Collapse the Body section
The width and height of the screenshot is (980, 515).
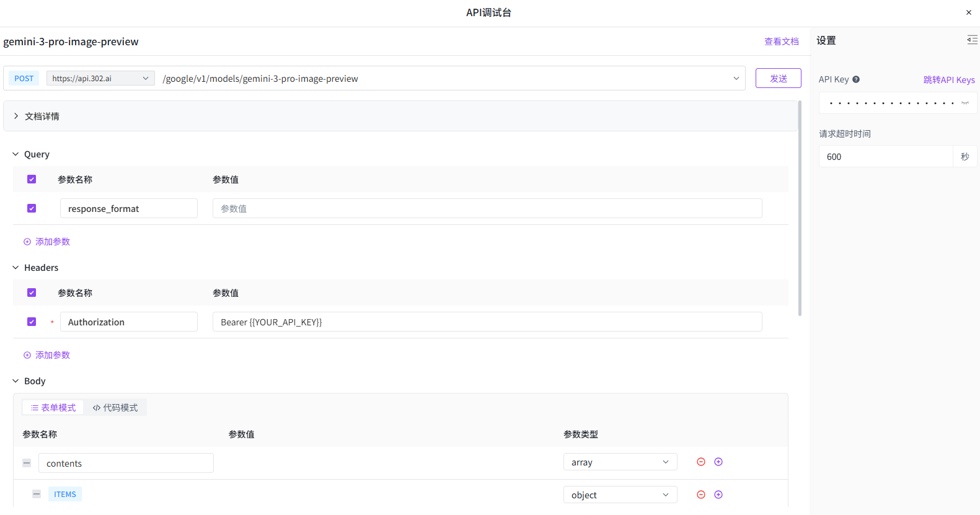tap(15, 381)
